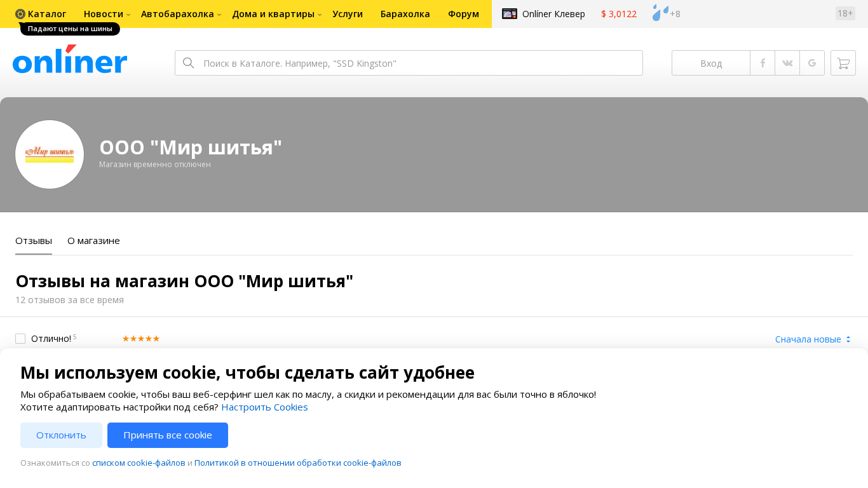Open Onliner Клевер card icon
This screenshot has height=488, width=868.
pos(510,14)
